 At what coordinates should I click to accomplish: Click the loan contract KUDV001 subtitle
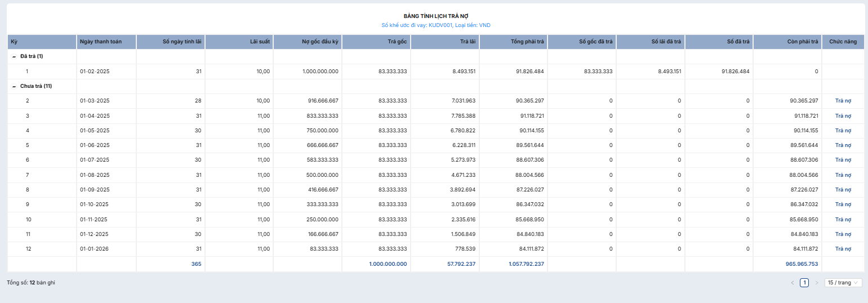pyautogui.click(x=435, y=25)
